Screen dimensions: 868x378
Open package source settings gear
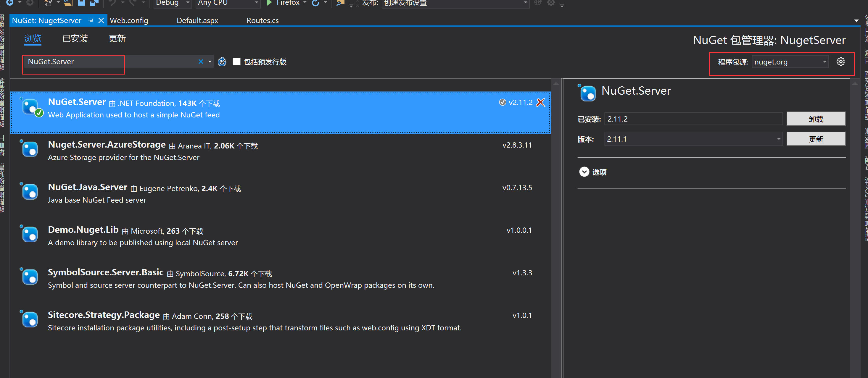click(x=841, y=61)
